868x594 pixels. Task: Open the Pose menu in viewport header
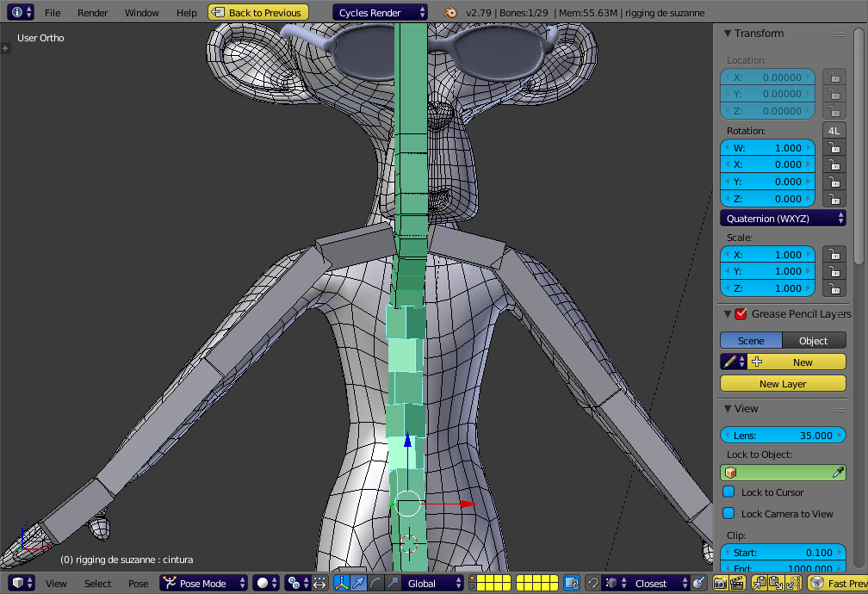point(139,583)
